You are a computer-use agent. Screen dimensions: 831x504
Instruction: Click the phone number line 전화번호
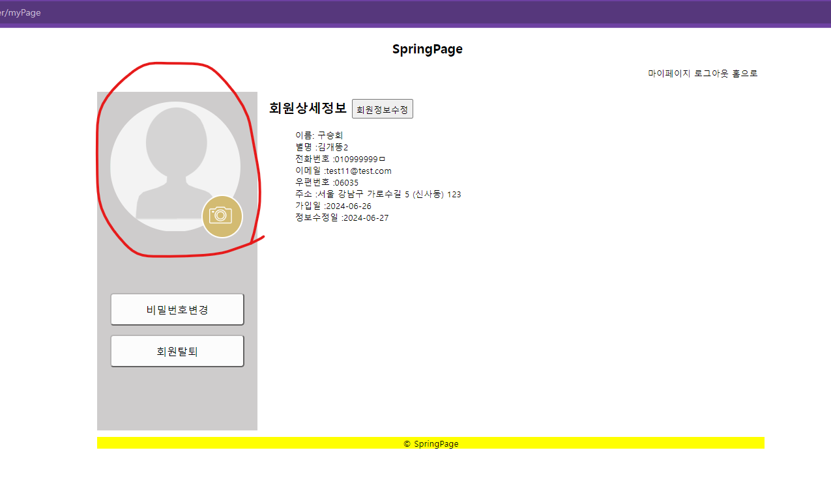(341, 159)
